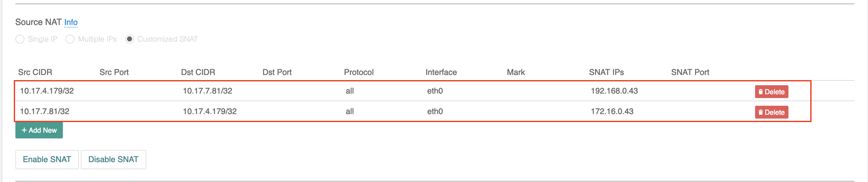Screen dimensions: 868x182
Task: Click the Protocol column header
Action: pos(359,72)
